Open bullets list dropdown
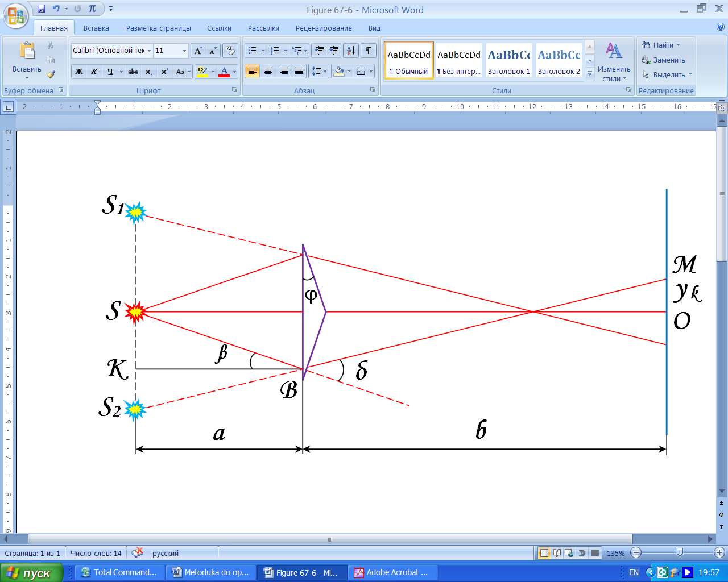Screen dimensions: 728x582 (263, 51)
